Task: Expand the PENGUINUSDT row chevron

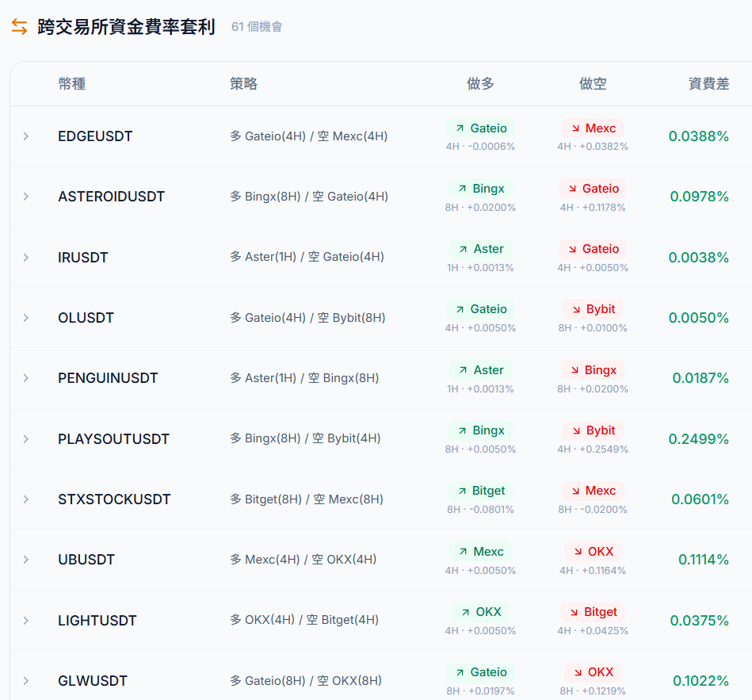Action: (x=26, y=378)
